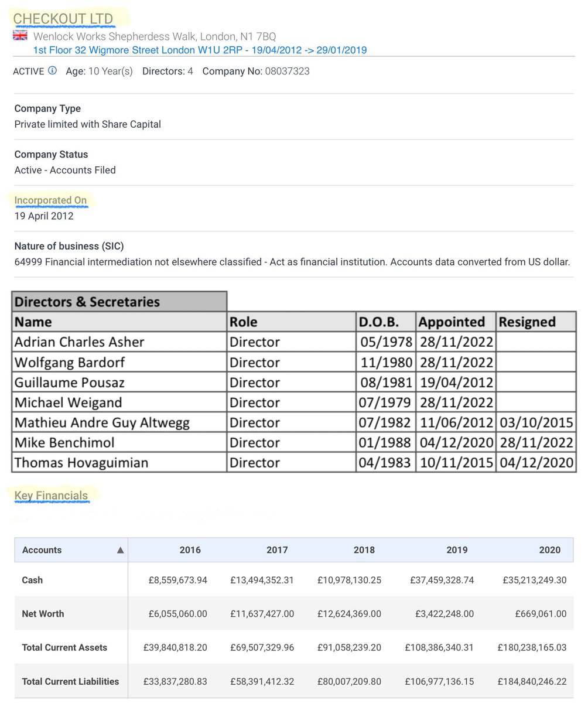The image size is (588, 703).
Task: Select Mathieu Andre Guy Altwegg row name
Action: (102, 422)
